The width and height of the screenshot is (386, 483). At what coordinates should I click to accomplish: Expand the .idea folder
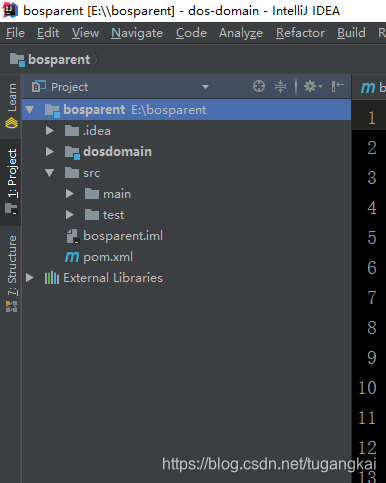pos(50,131)
